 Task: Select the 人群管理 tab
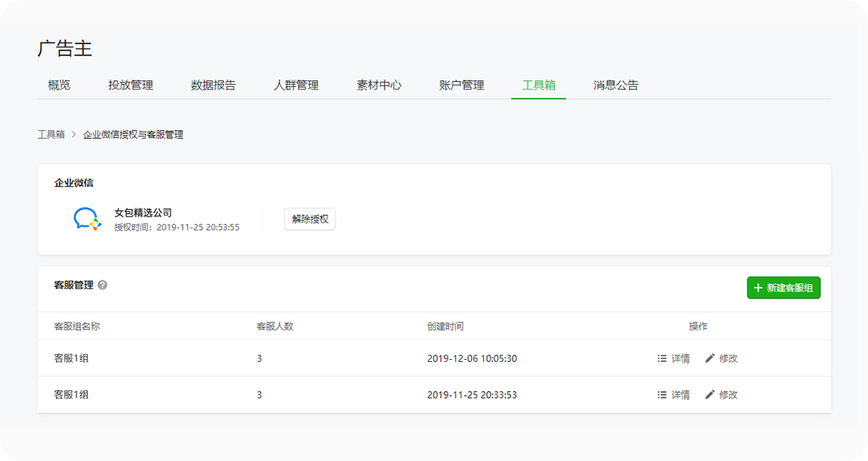click(x=296, y=85)
